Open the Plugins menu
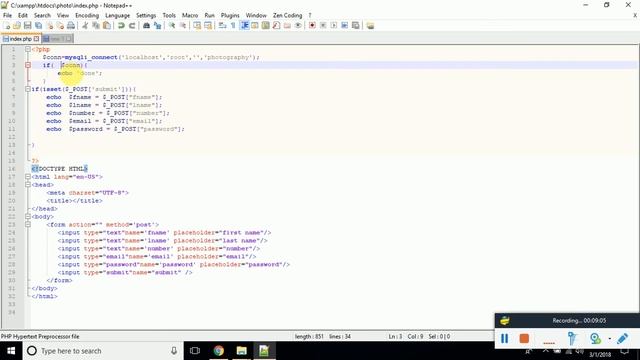Screen dimensions: 640x360 tap(230, 15)
